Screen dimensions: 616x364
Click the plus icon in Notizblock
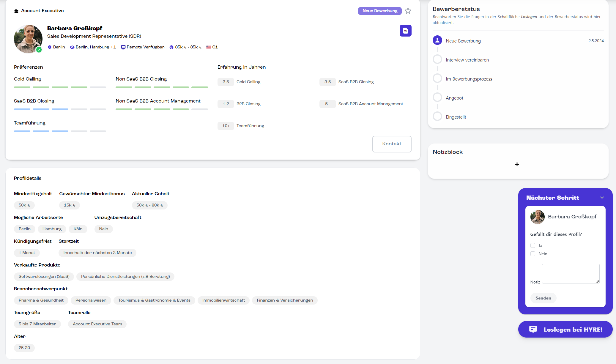(517, 164)
